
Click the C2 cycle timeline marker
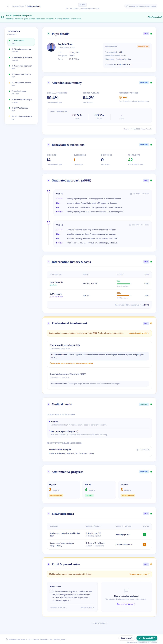49,223
